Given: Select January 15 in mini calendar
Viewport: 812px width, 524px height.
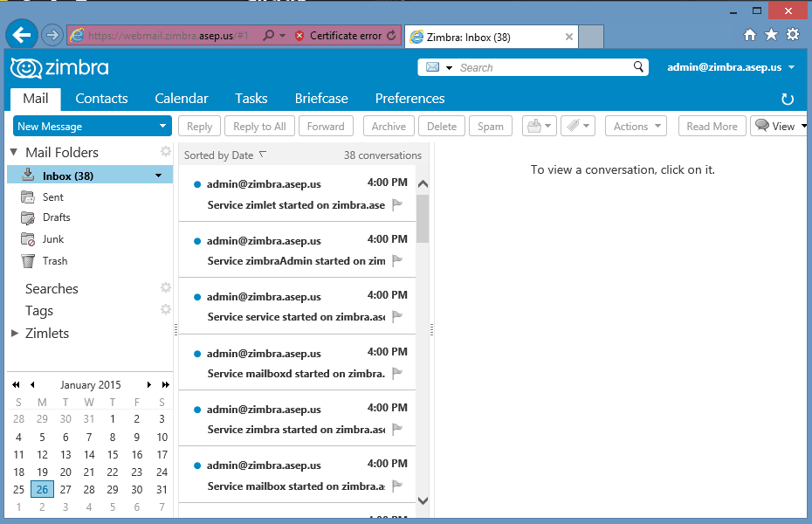Looking at the screenshot, I should (x=113, y=455).
